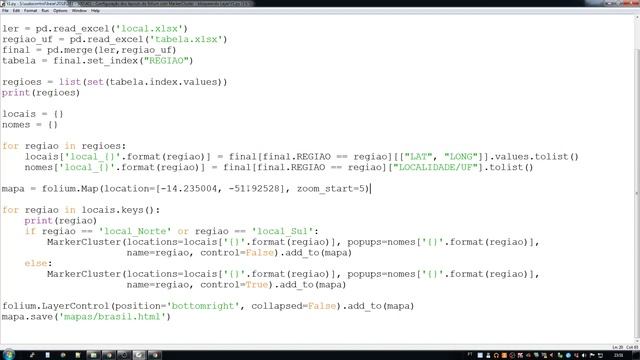The height and width of the screenshot is (360, 640).
Task: Click on tabela.index.values expression
Action: 164,82
